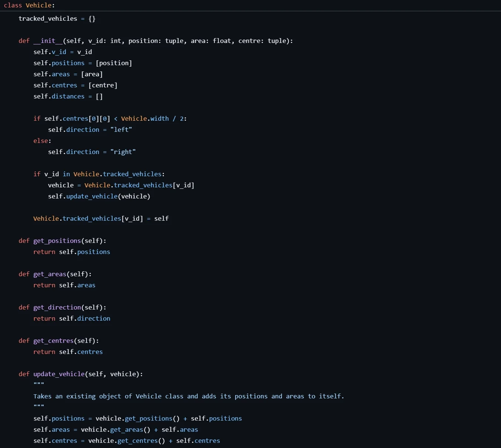
Task: Place cursor on 'tracked_vehicles = {}' line
Action: [x=57, y=19]
